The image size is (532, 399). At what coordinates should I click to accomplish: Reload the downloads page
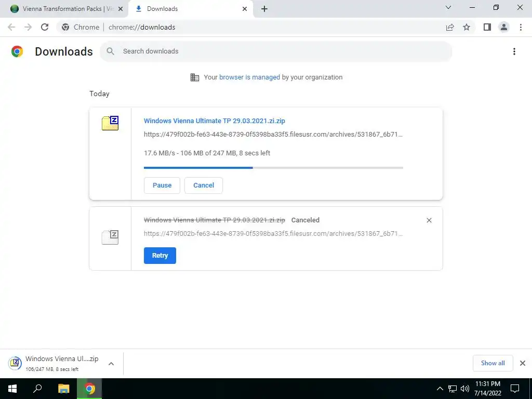click(x=45, y=27)
